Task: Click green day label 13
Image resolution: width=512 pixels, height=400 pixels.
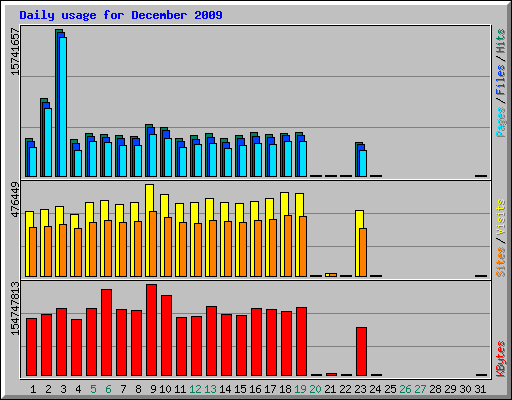Action: (x=210, y=389)
